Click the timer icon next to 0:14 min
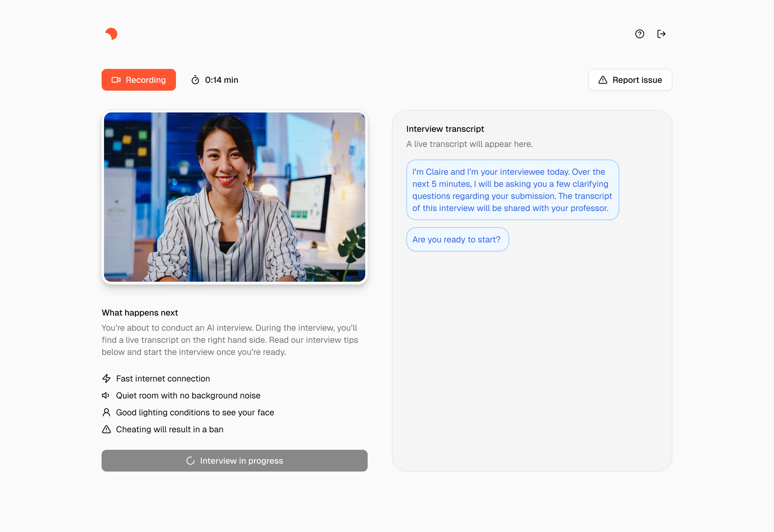 [195, 80]
